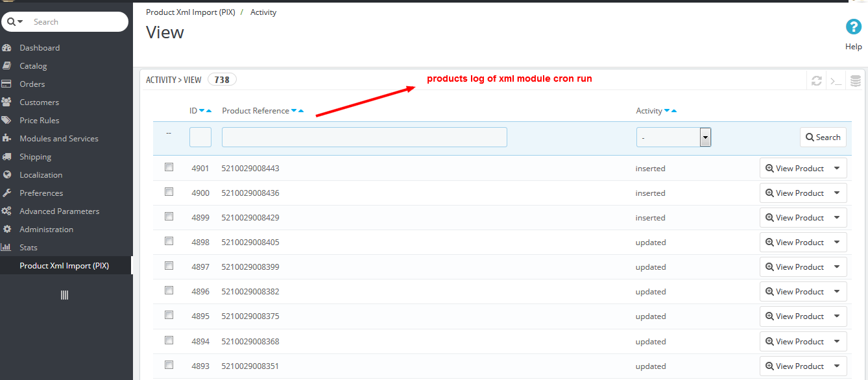Open the Dashboard sidebar icon
Screen dimensions: 868x380
[6, 48]
